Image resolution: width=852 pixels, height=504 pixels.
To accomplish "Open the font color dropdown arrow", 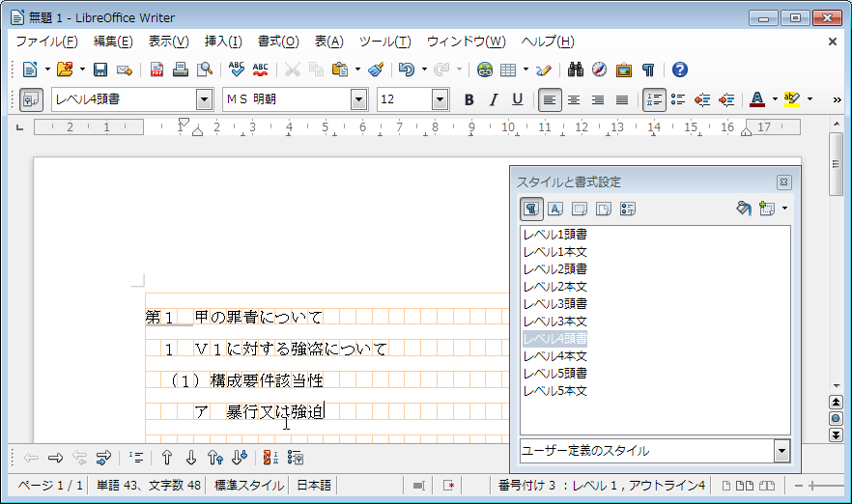I will (x=775, y=99).
